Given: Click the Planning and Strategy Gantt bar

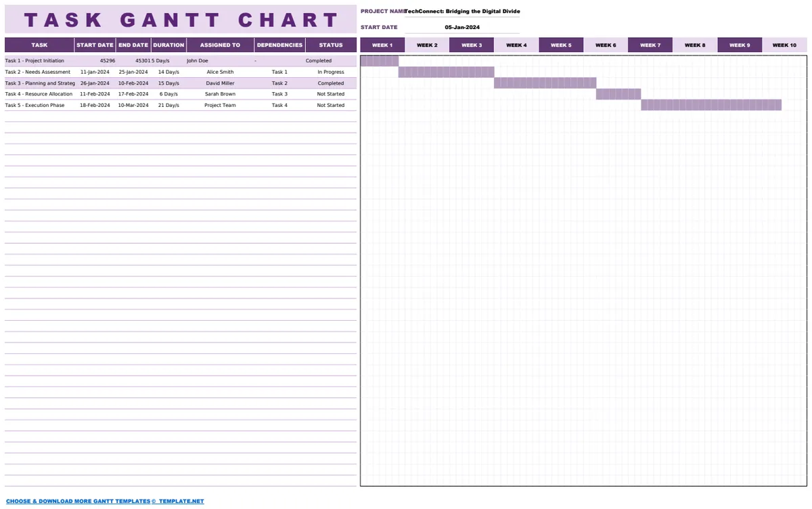Looking at the screenshot, I should click(545, 83).
